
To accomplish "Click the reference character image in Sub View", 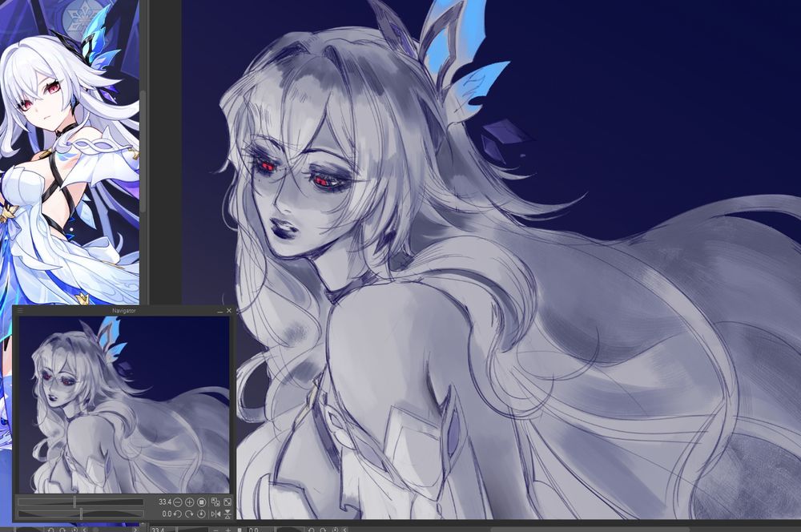I will click(70, 152).
